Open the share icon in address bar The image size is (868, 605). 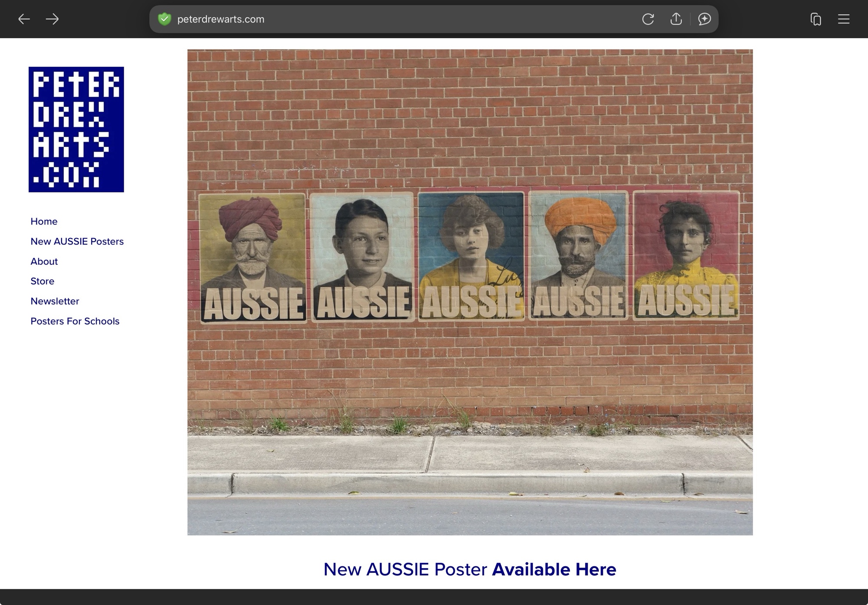tap(676, 19)
